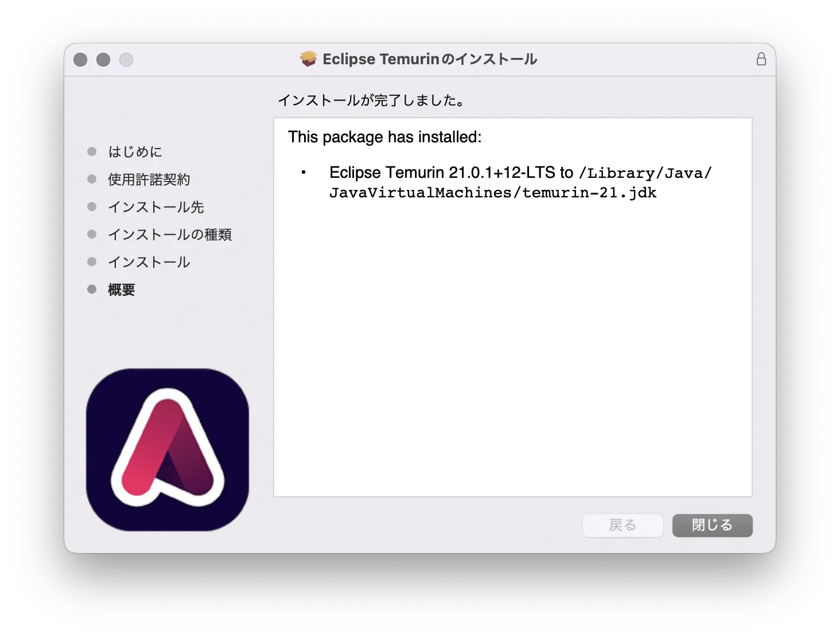Select the インストール step in sidebar
840x638 pixels.
pyautogui.click(x=149, y=262)
